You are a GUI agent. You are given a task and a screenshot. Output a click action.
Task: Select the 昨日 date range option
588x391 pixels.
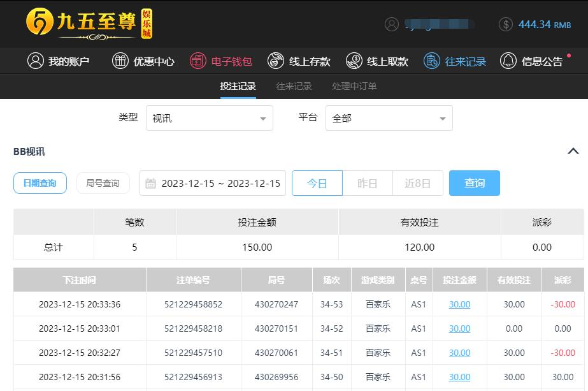tap(368, 183)
